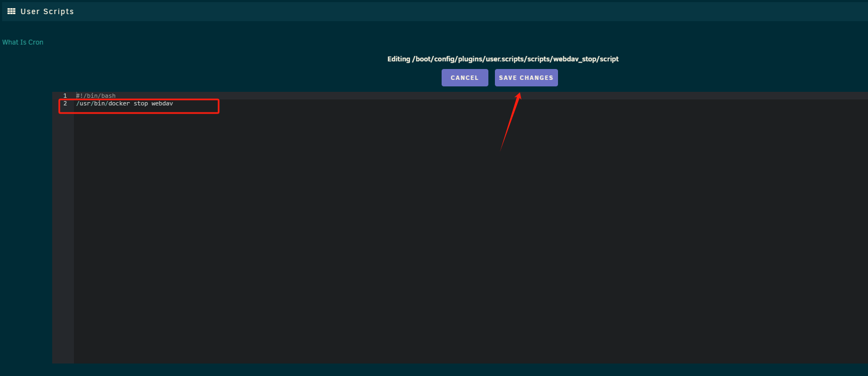
Task: Save the script with SAVE CHANGES
Action: (526, 78)
